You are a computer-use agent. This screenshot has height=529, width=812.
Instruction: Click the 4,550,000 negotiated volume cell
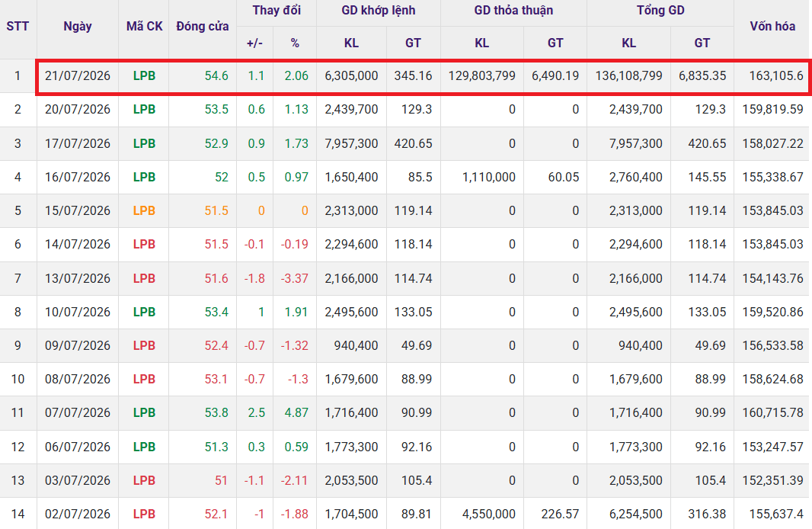(x=489, y=514)
